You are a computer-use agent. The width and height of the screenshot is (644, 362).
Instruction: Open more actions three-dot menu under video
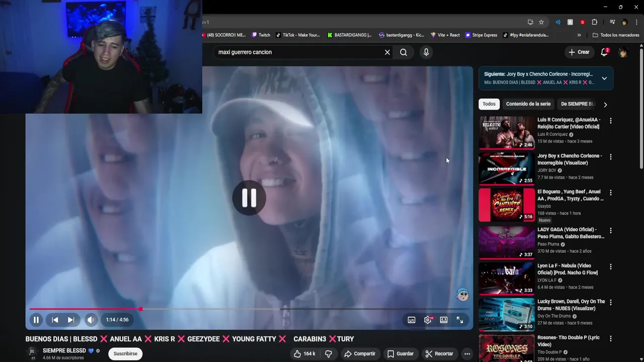pyautogui.click(x=467, y=354)
